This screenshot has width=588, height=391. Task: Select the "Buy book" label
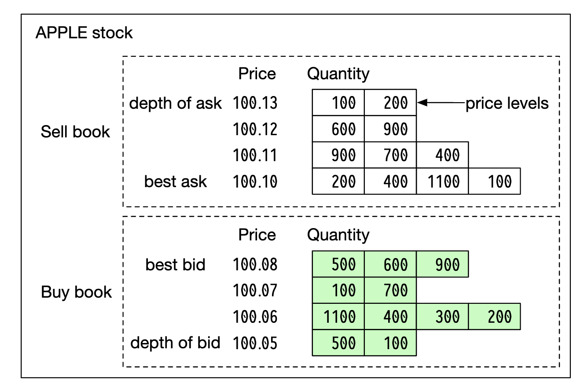click(76, 292)
